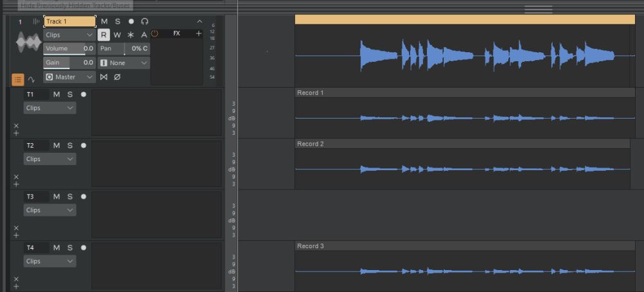Solo take lane T1
Image resolution: width=644 pixels, height=292 pixels.
70,95
